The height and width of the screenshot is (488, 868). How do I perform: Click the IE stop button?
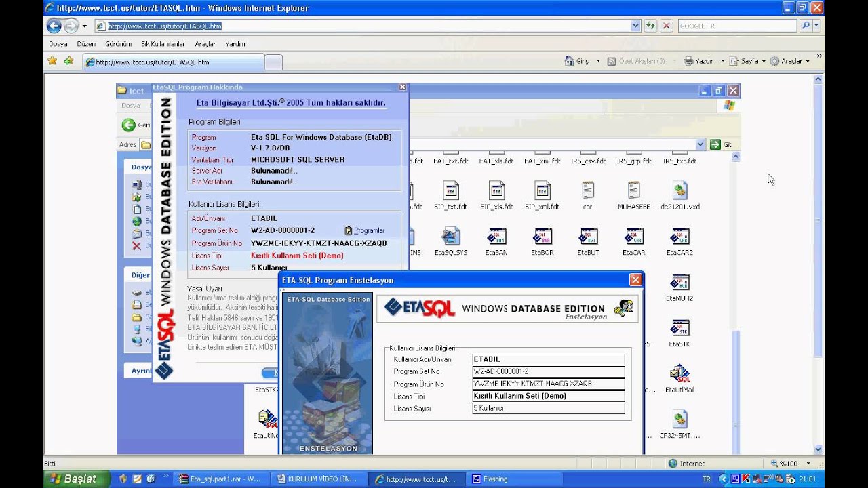pos(666,26)
